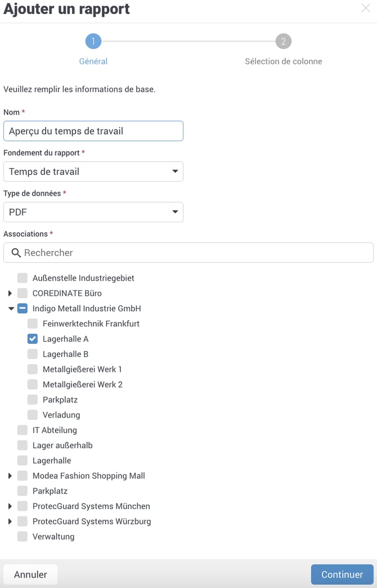
Task: Check the Lagerhalle B checkbox
Action: (33, 354)
